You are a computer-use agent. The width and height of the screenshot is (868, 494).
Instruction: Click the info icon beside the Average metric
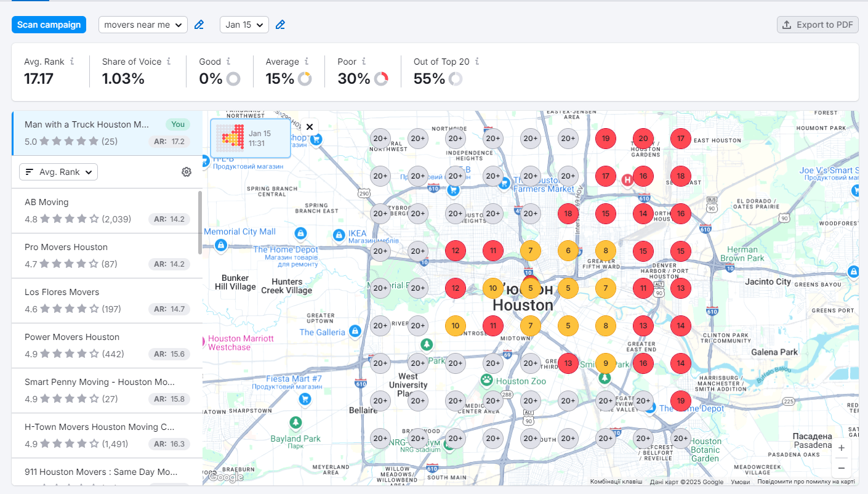pyautogui.click(x=307, y=62)
